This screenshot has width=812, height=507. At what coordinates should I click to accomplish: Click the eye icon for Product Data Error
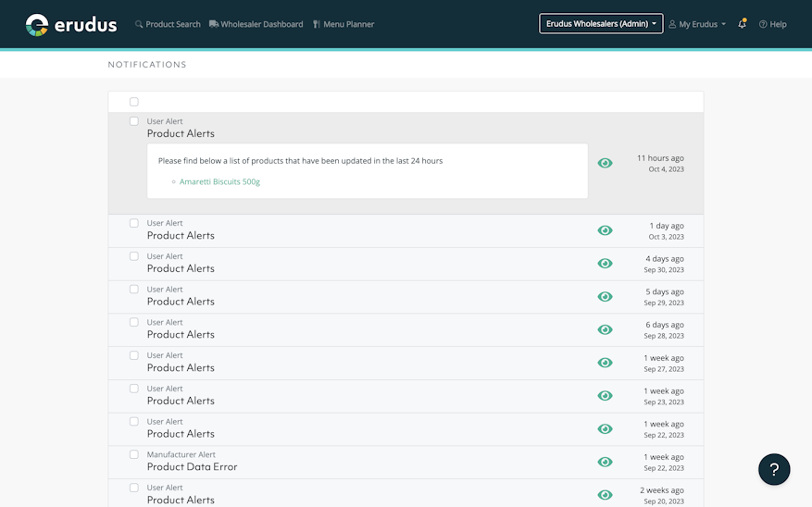[605, 462]
